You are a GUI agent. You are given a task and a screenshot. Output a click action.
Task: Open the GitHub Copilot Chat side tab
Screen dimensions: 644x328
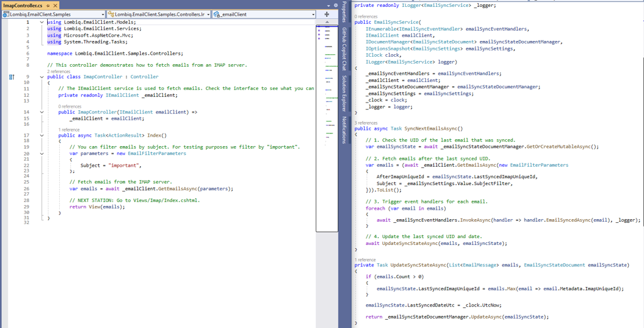tap(344, 49)
